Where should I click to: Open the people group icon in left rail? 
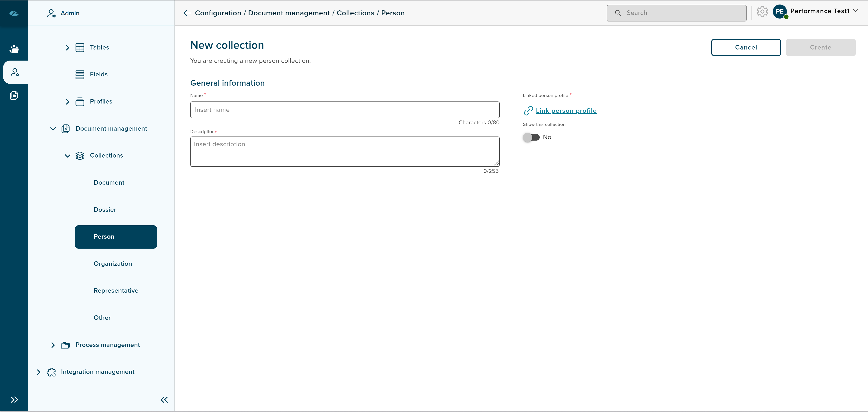pyautogui.click(x=14, y=49)
